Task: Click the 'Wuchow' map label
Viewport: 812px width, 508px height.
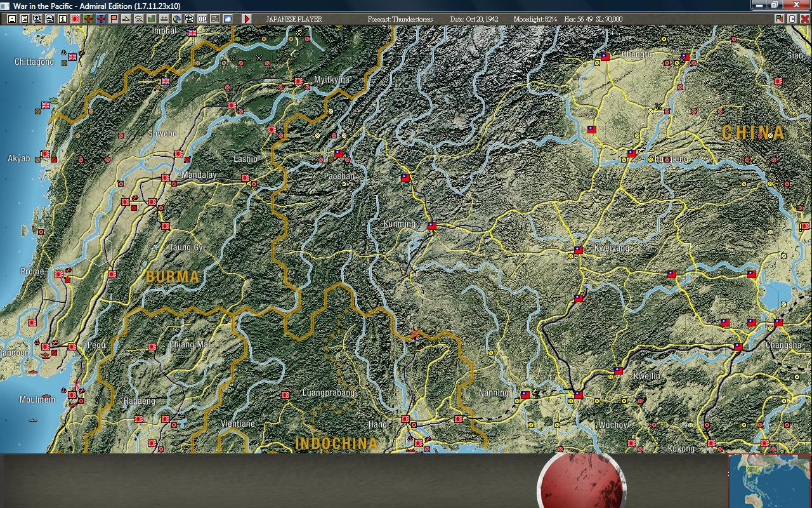Action: 614,425
